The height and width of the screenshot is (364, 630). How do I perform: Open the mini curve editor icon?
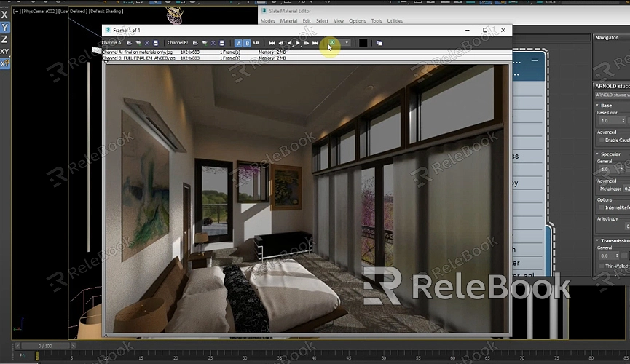[23, 355]
